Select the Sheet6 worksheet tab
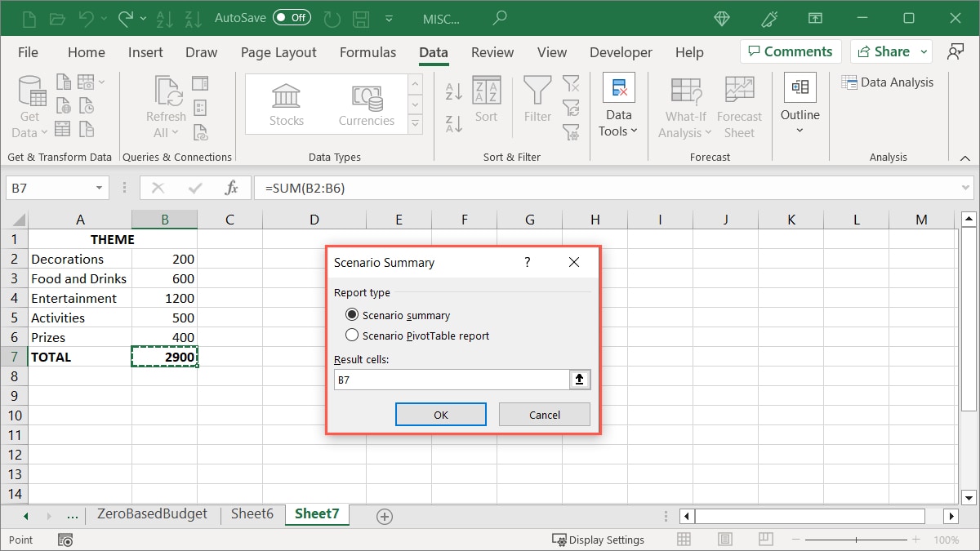980x551 pixels. click(252, 514)
